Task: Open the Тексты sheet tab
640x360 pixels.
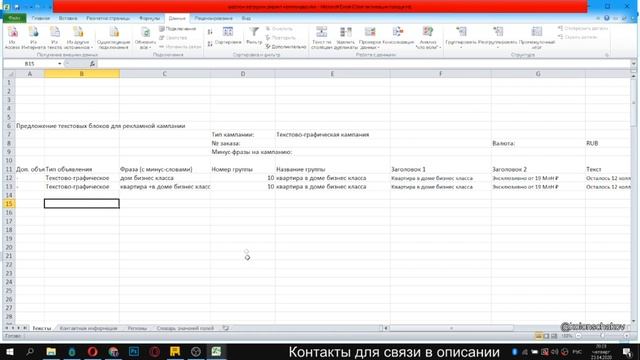Action: coord(42,328)
